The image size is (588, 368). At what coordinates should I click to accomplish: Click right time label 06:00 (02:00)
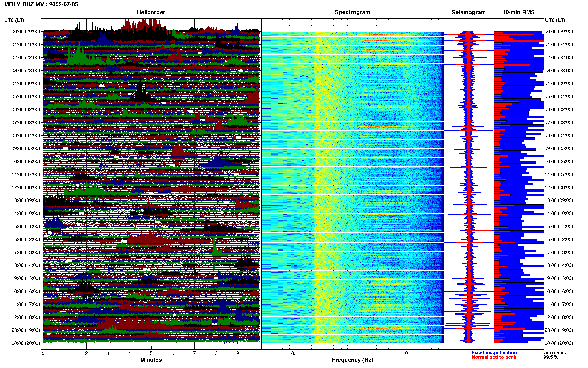559,109
